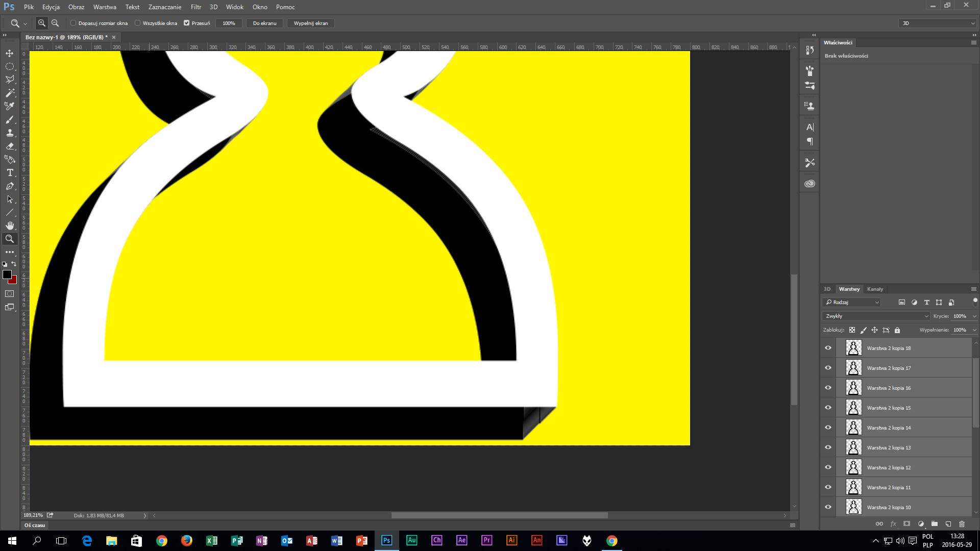Hide layer Warstwa 2 kopia 18
This screenshot has width=980, height=551.
828,348
